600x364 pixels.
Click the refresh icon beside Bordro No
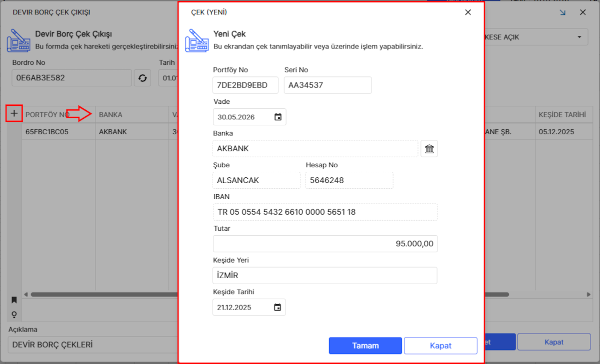(x=142, y=78)
